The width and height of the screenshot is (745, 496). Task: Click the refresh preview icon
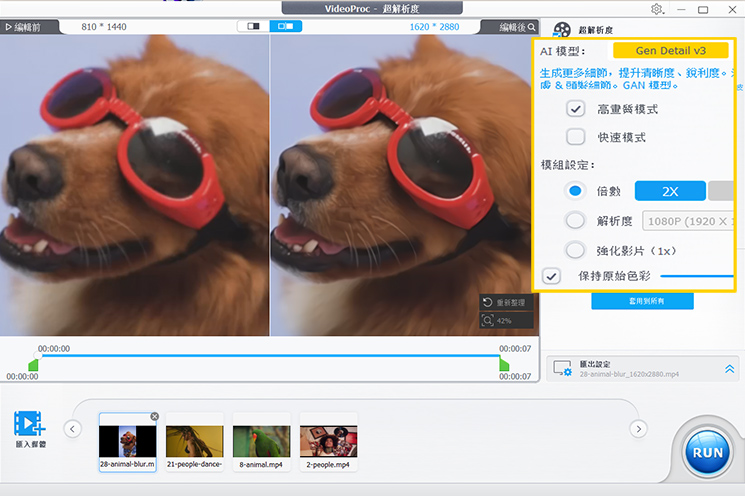pos(488,302)
